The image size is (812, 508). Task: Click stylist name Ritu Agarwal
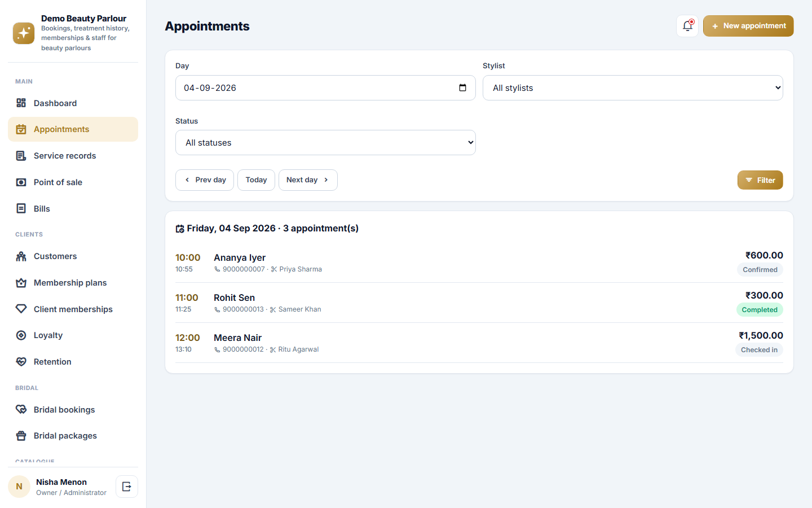(298, 349)
